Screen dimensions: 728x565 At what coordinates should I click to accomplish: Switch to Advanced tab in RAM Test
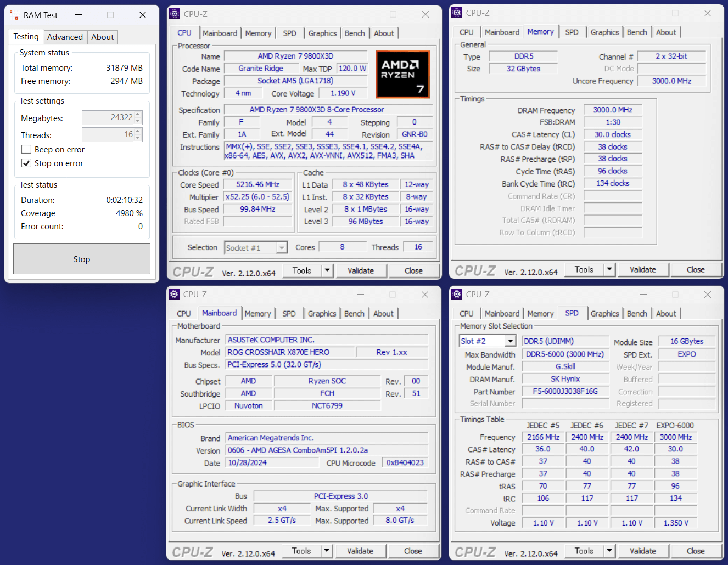point(65,37)
